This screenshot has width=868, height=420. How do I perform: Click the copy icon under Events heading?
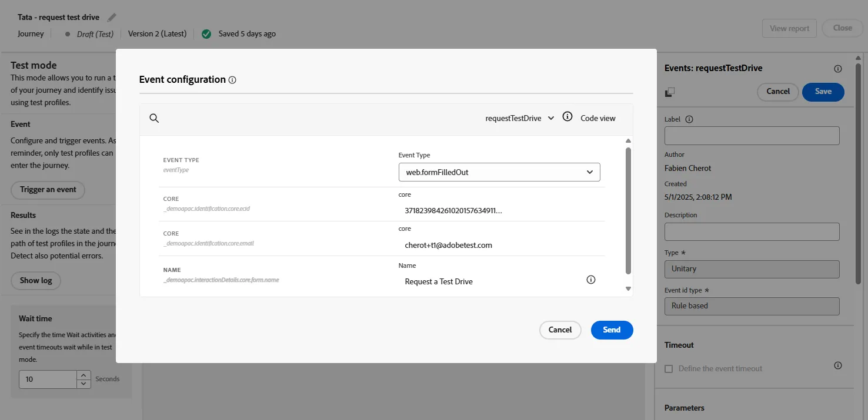click(670, 92)
